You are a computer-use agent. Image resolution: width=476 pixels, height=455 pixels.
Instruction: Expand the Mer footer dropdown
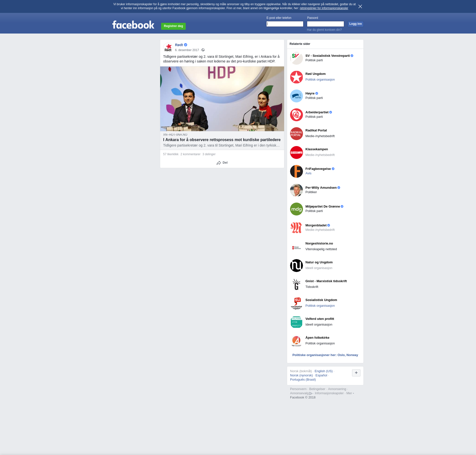pyautogui.click(x=350, y=393)
